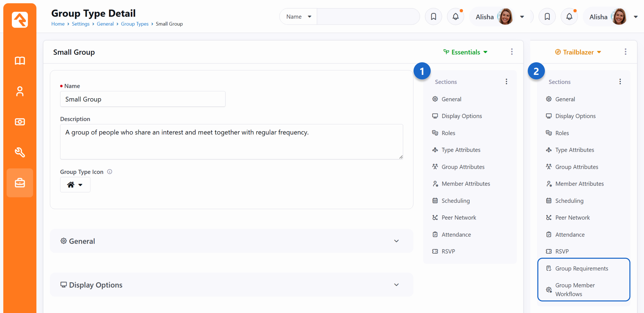The height and width of the screenshot is (313, 644).
Task: Click the info icon beside Group Type Icon
Action: pyautogui.click(x=110, y=172)
